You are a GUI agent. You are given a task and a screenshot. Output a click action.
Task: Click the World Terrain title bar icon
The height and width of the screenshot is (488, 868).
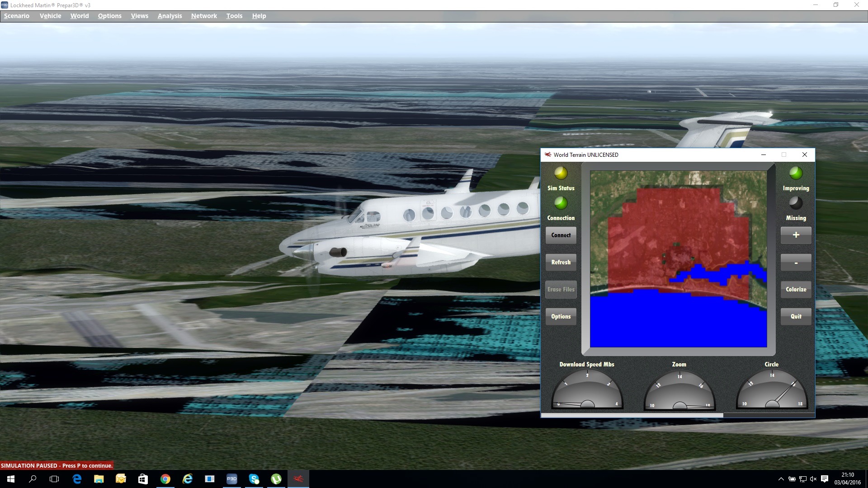pyautogui.click(x=548, y=155)
